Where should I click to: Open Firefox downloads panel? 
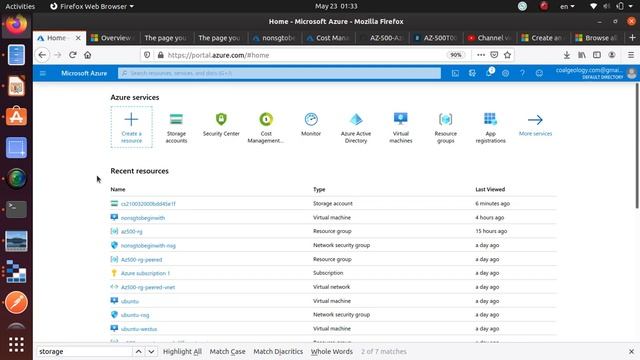click(x=567, y=55)
